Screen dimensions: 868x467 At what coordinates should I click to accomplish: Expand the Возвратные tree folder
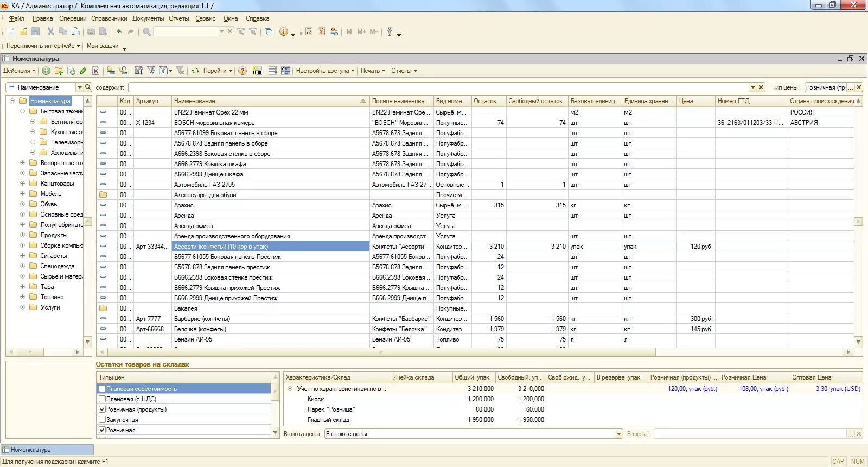point(22,163)
